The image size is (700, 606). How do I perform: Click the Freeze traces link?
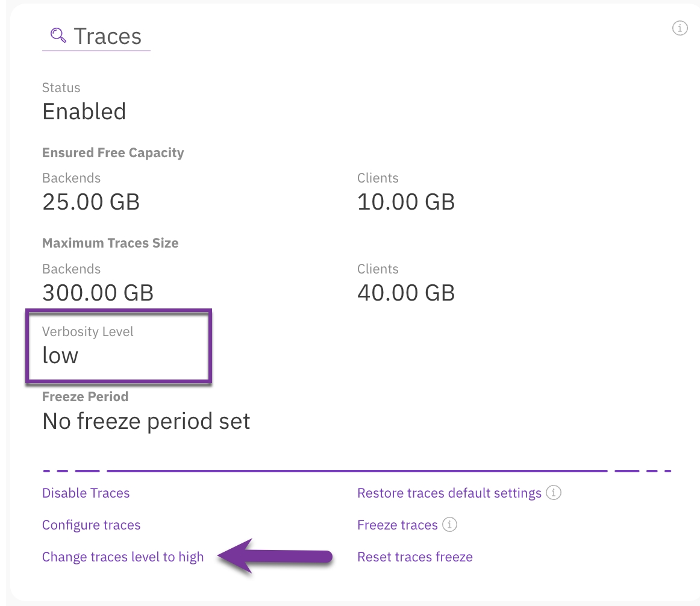[x=397, y=525]
